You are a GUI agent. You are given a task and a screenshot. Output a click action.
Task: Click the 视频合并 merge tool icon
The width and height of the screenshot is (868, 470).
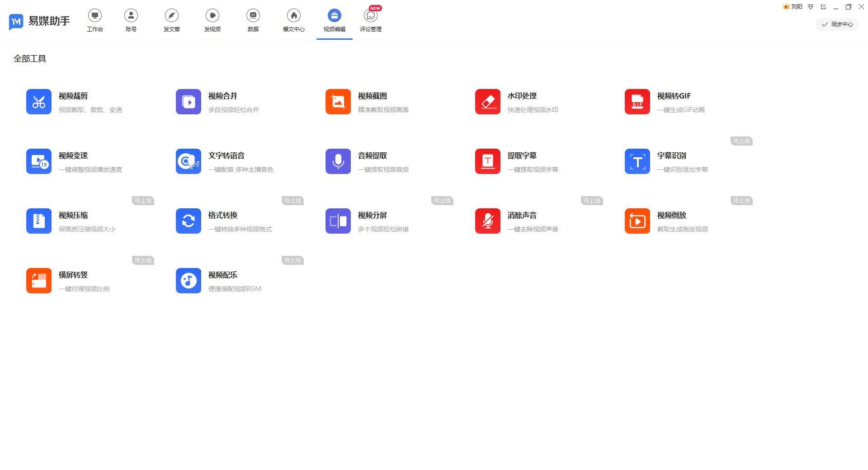click(x=189, y=102)
